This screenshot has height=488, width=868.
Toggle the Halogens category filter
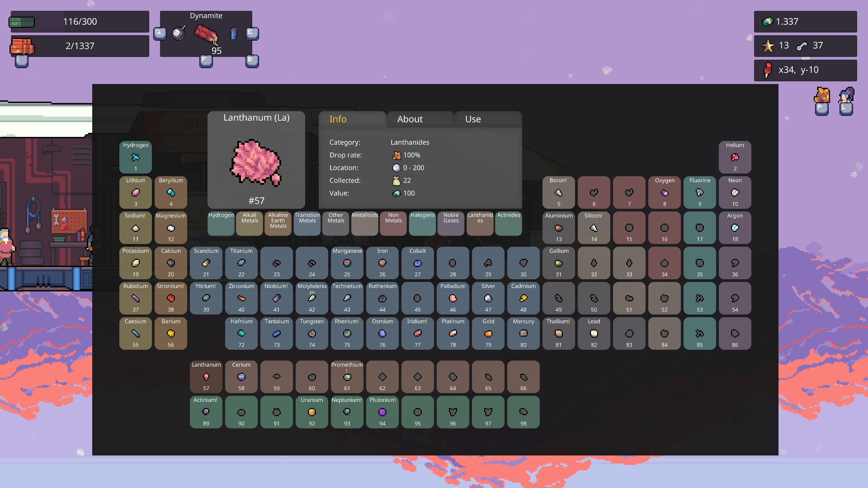click(x=422, y=223)
